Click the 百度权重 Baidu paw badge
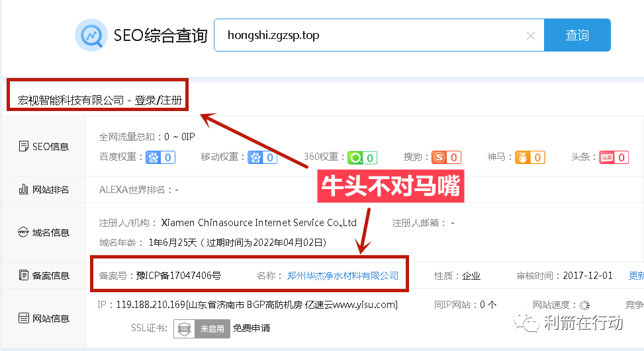This screenshot has height=351, width=644. pyautogui.click(x=161, y=157)
